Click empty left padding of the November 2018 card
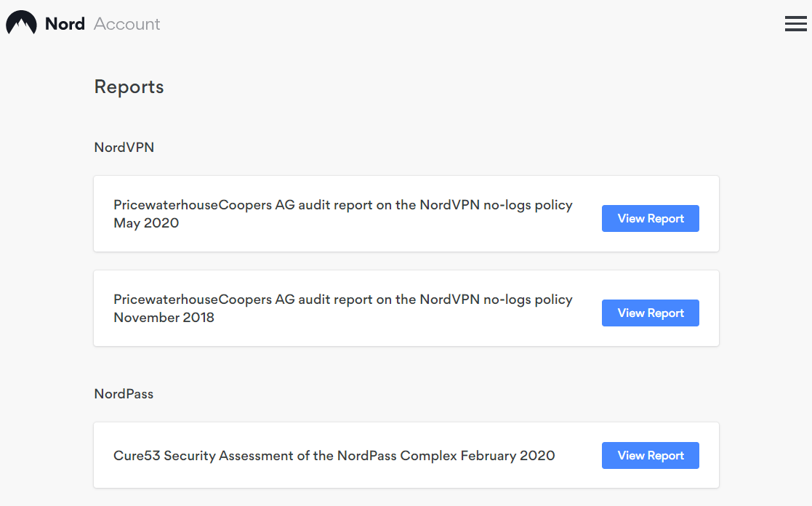This screenshot has width=812, height=506. (103, 309)
